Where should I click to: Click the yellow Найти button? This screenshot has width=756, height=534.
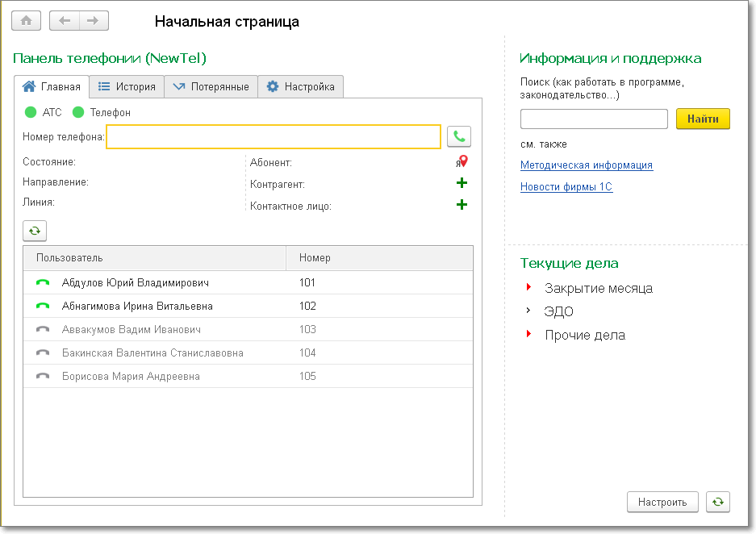point(702,119)
